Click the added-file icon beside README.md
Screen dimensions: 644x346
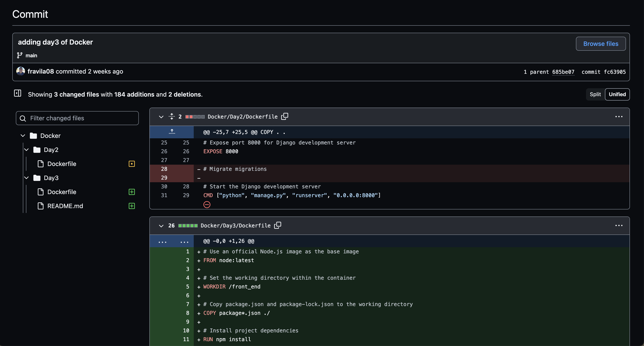point(132,206)
